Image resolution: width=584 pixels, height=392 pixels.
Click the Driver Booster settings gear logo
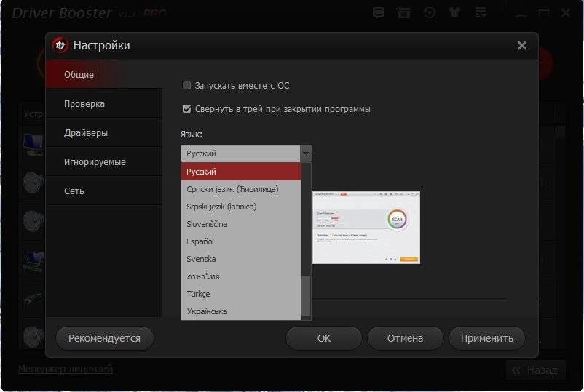point(60,45)
